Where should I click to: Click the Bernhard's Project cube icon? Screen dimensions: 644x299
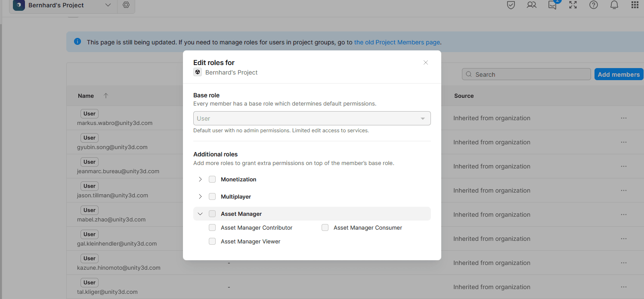(19, 5)
